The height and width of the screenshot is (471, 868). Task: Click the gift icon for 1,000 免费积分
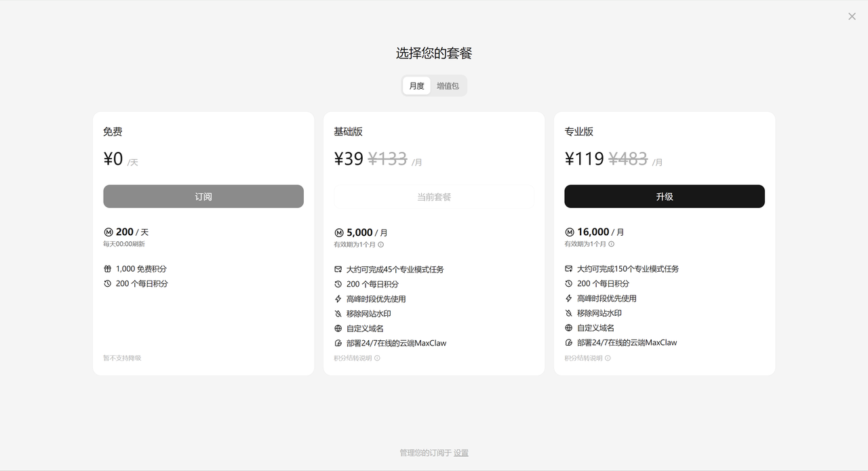[x=107, y=269]
